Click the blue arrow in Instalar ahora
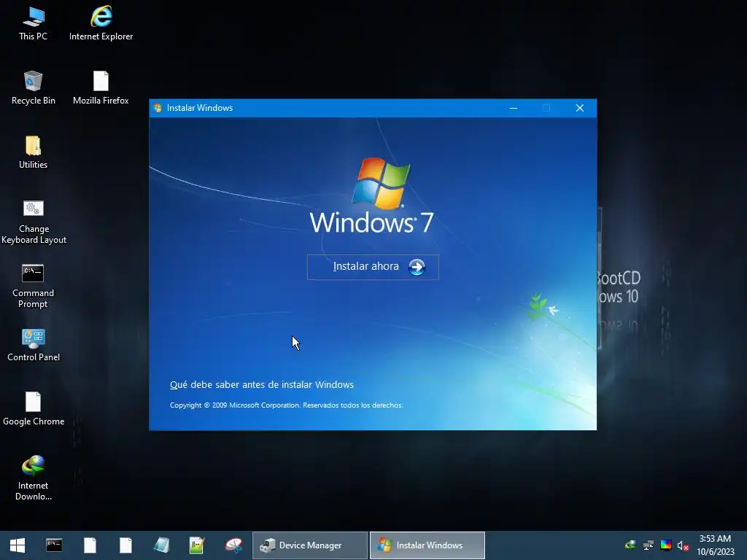 coord(417,267)
